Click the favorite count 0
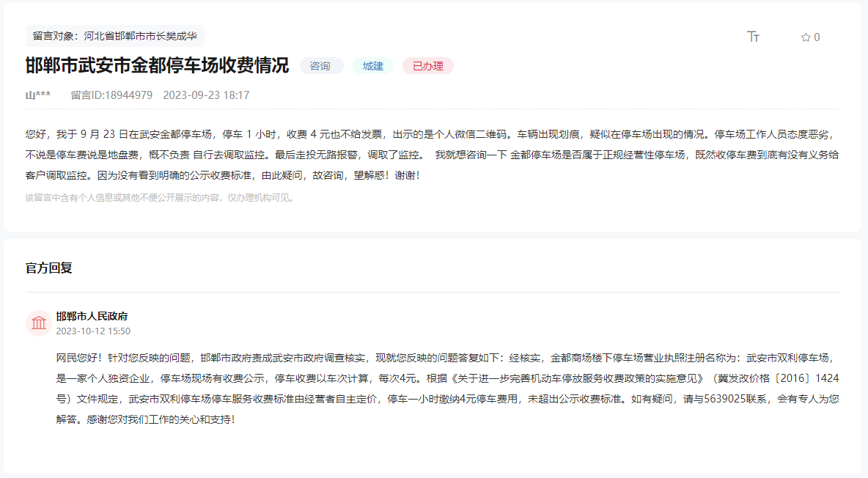Viewport: 868px width, 478px height. tap(817, 37)
